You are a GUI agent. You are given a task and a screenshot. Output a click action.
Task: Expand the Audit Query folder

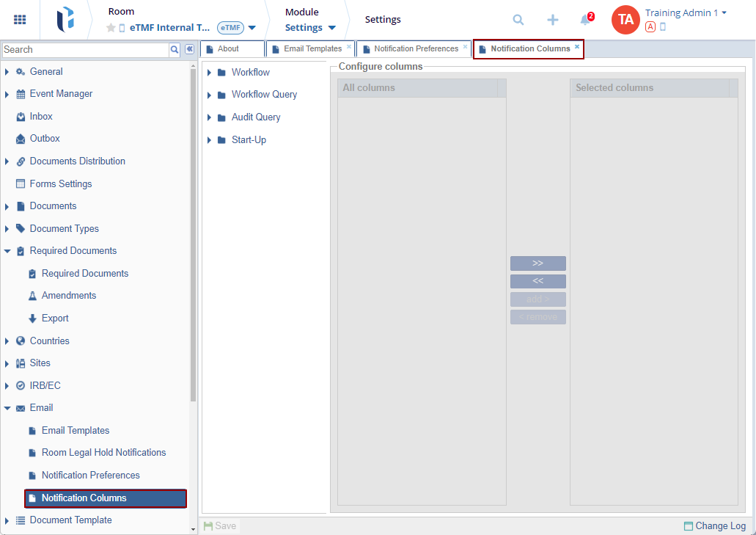pos(209,117)
